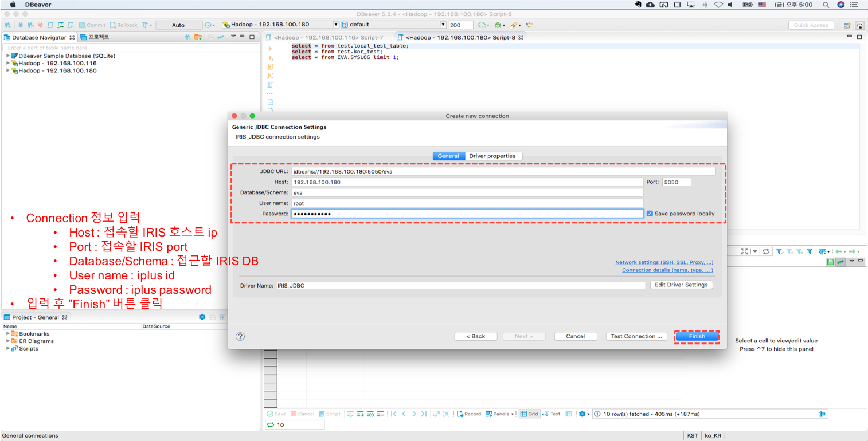Image resolution: width=868 pixels, height=441 pixels.
Task: Click the Quick Access search field
Action: (811, 25)
